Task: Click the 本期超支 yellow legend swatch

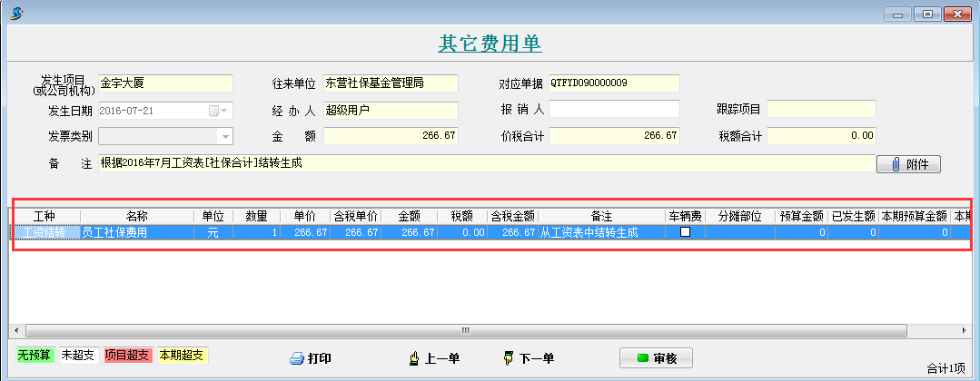Action: (x=183, y=355)
